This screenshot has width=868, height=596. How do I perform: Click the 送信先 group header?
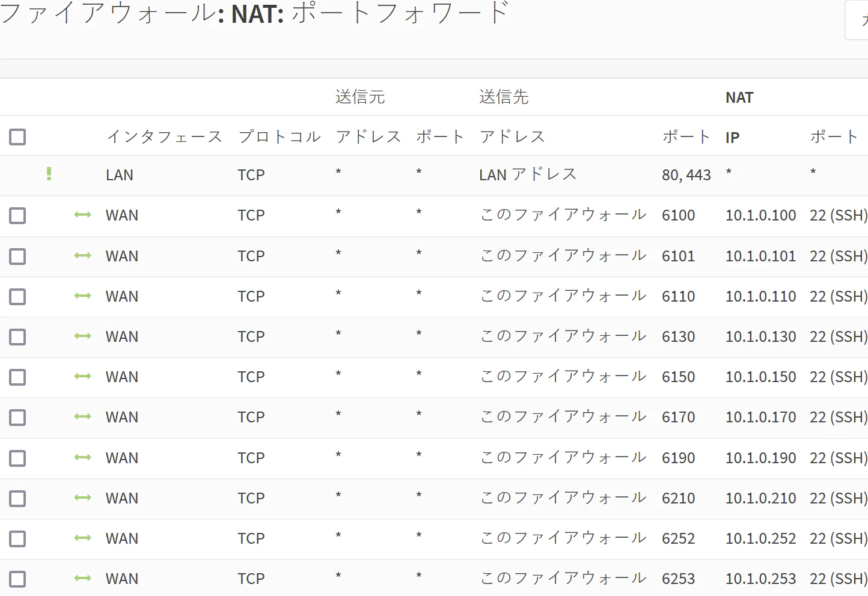click(504, 97)
